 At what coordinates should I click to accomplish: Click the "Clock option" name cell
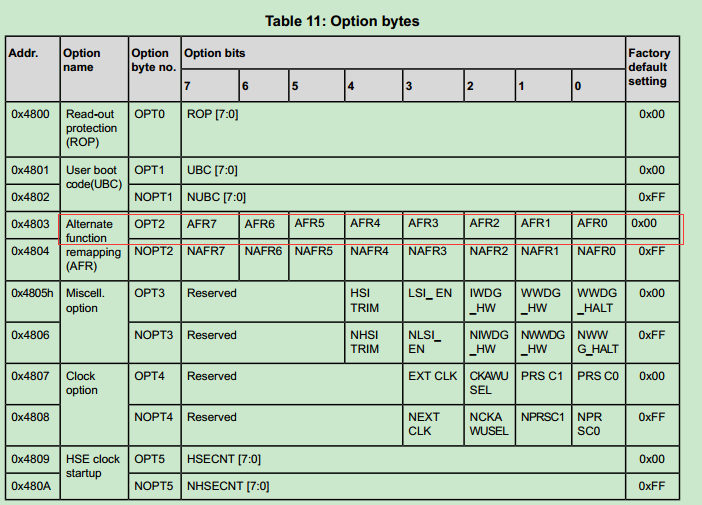click(80, 383)
